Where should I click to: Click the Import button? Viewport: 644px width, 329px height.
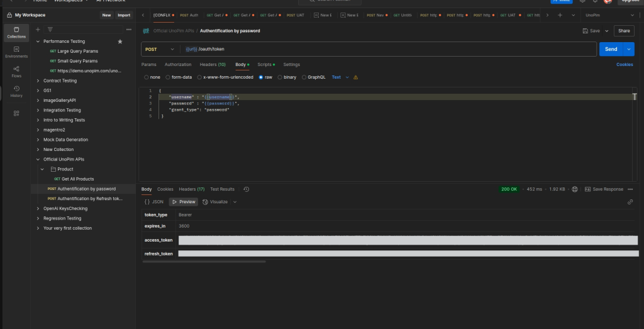[x=124, y=15]
